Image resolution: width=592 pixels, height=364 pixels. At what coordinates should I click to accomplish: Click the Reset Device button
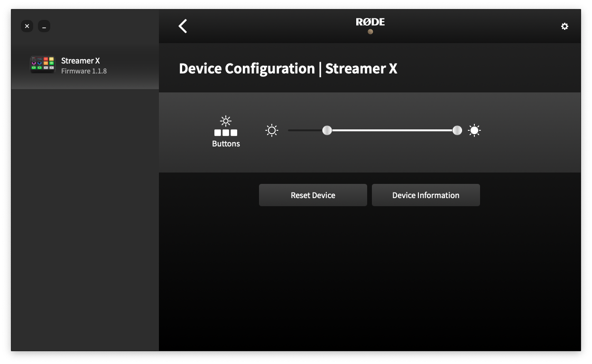[x=313, y=195]
